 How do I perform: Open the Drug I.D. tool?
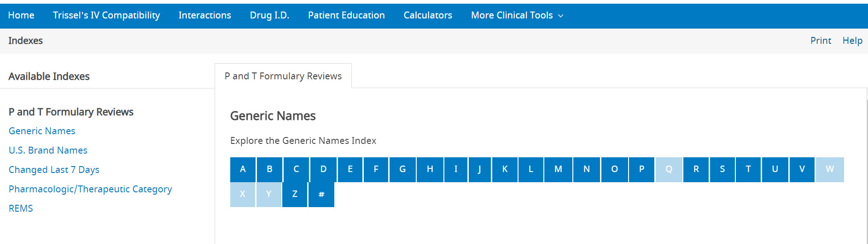[x=269, y=15]
